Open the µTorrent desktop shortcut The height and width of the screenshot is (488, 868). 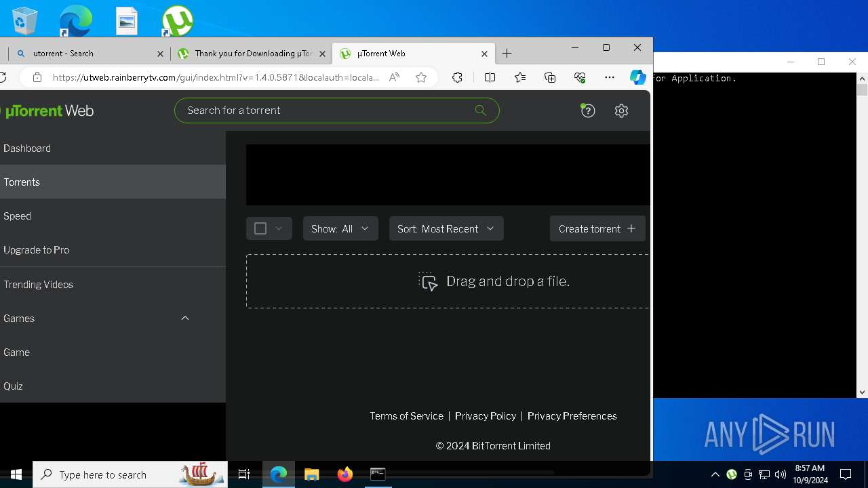[x=177, y=20]
